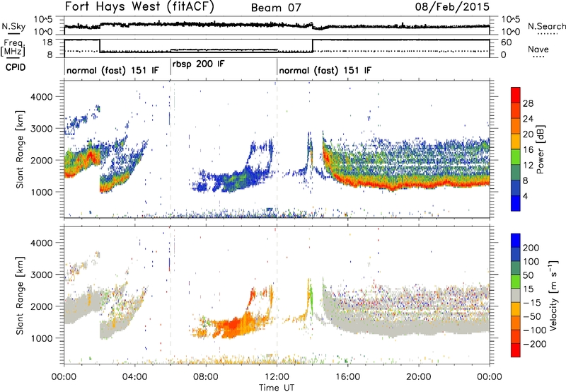
Task: Click the 18 value on frequency axis
Action: click(x=47, y=42)
